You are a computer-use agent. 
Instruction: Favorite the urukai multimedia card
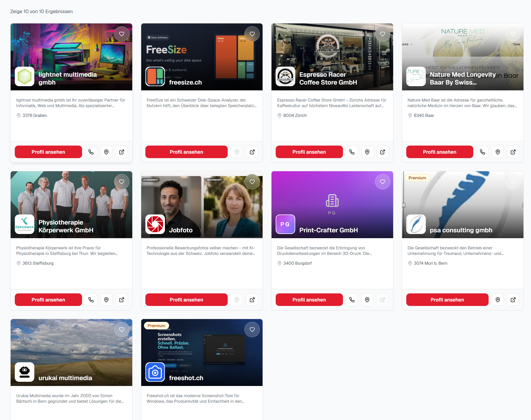(x=122, y=330)
